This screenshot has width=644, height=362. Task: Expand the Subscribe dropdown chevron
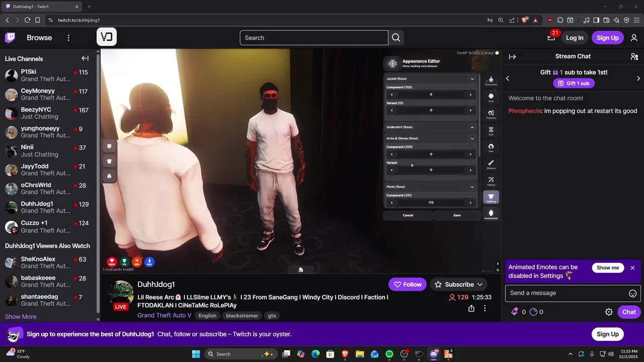(x=480, y=285)
